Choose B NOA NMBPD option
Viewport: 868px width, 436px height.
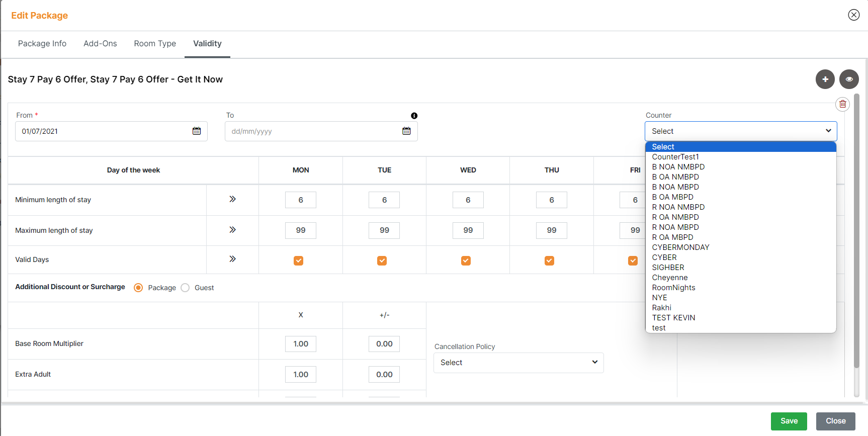[741, 167]
